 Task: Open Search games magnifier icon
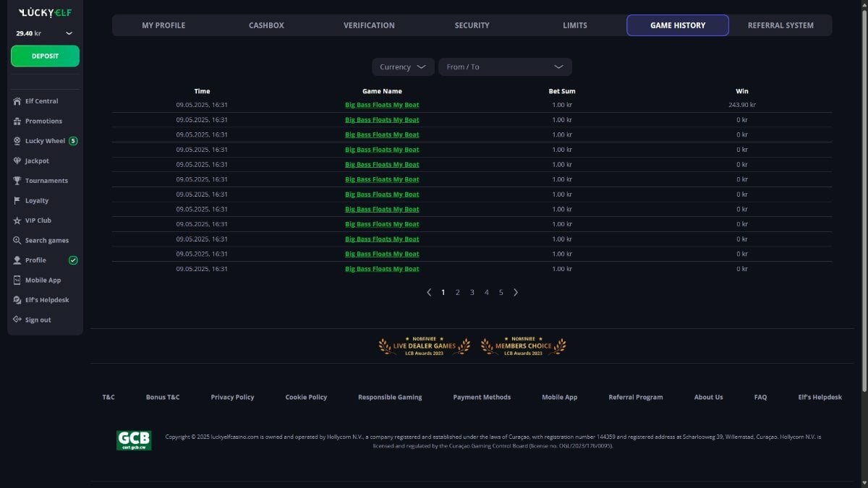click(x=17, y=240)
